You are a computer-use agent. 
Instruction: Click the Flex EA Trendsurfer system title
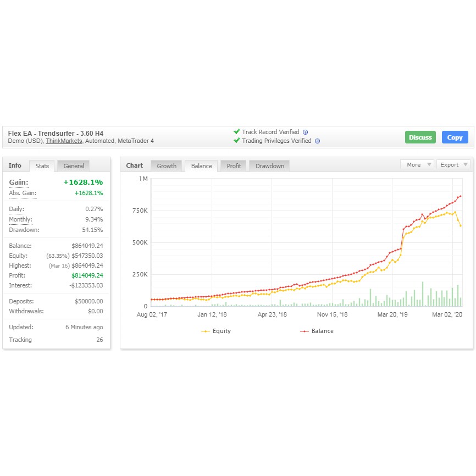56,133
